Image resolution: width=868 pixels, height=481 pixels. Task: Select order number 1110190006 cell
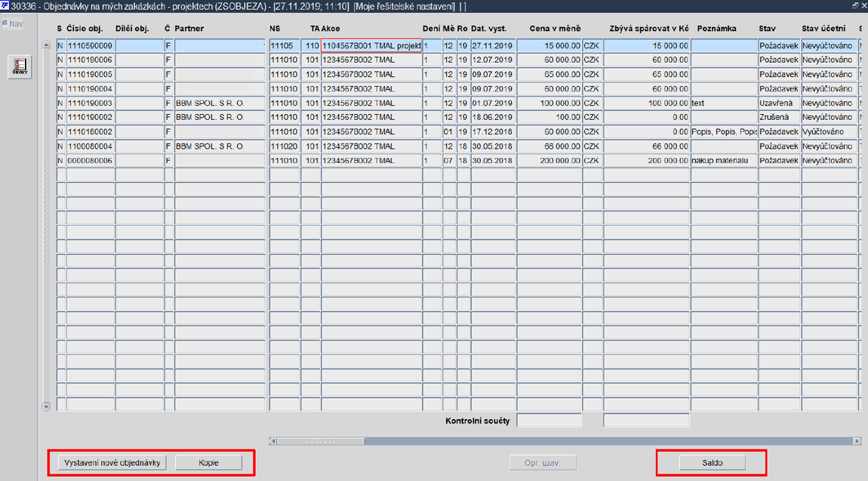pos(91,60)
